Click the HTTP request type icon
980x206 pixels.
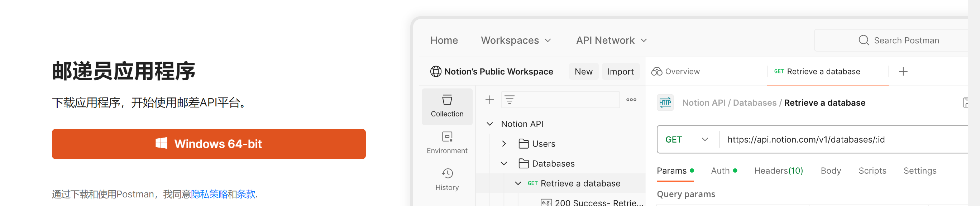[665, 102]
